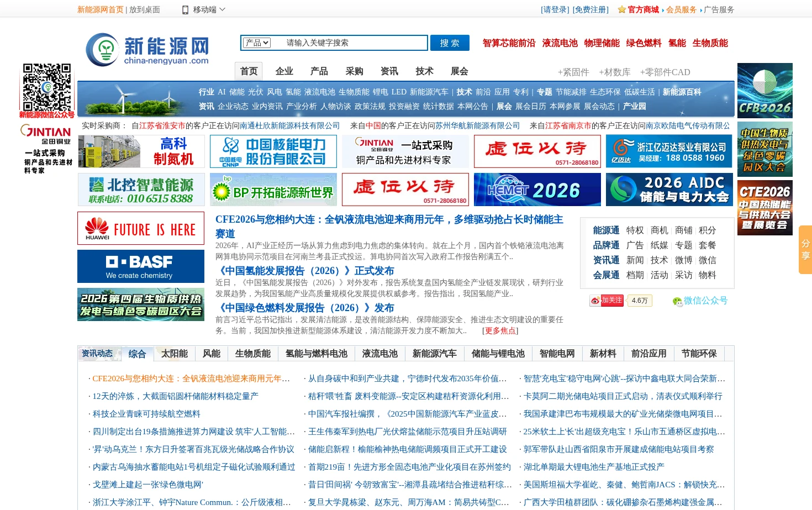Open the +零部件CAD link

point(665,72)
